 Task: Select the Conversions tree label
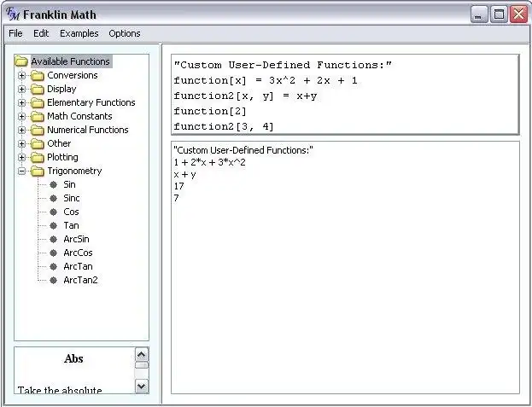pyautogui.click(x=73, y=75)
